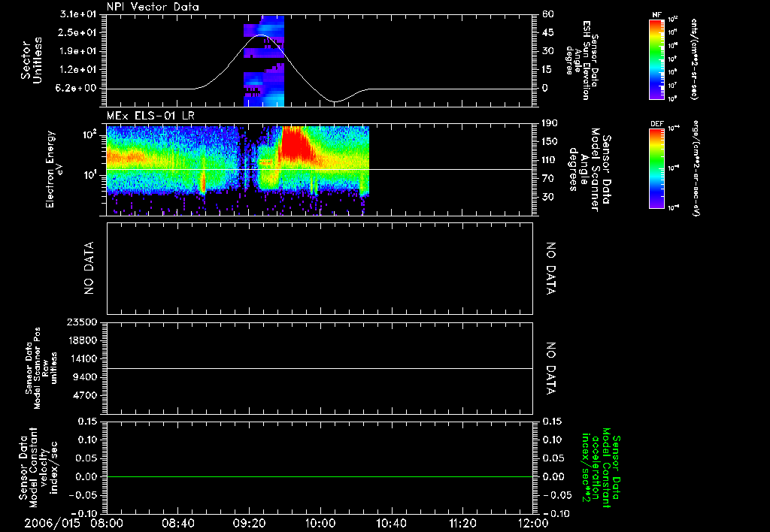
Task: Click the '190' scanner angle tick
Action: coord(550,122)
